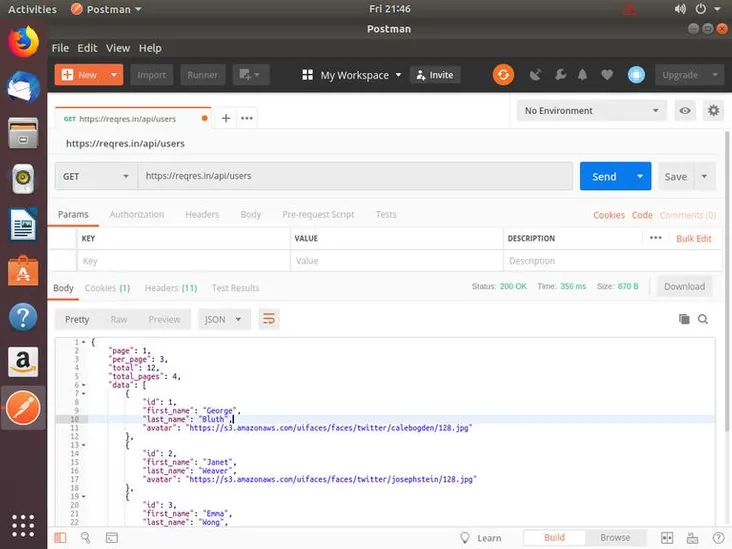
Task: Switch to Browse mode in status bar
Action: tap(615, 538)
